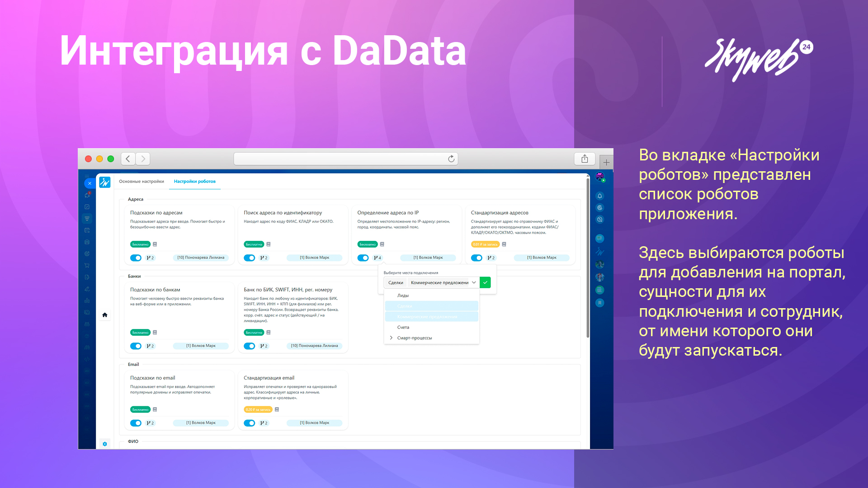Disable the Подсказки по адресам robot toggle

136,258
